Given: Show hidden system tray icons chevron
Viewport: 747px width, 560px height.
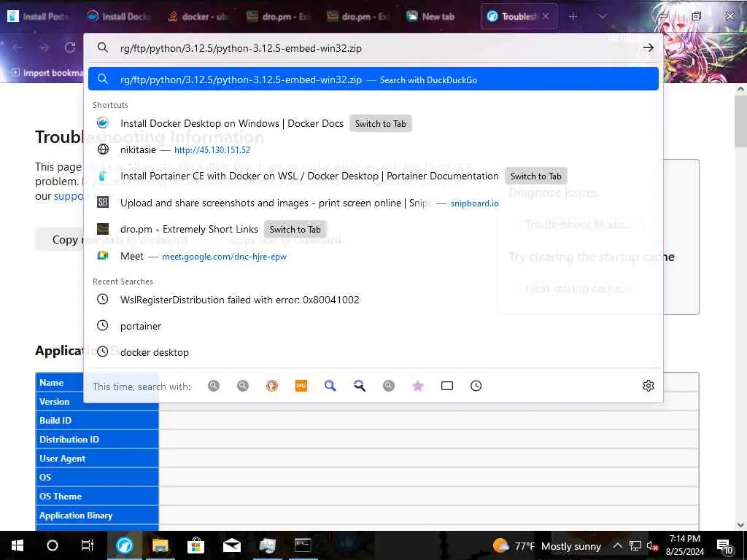Looking at the screenshot, I should pyautogui.click(x=617, y=545).
